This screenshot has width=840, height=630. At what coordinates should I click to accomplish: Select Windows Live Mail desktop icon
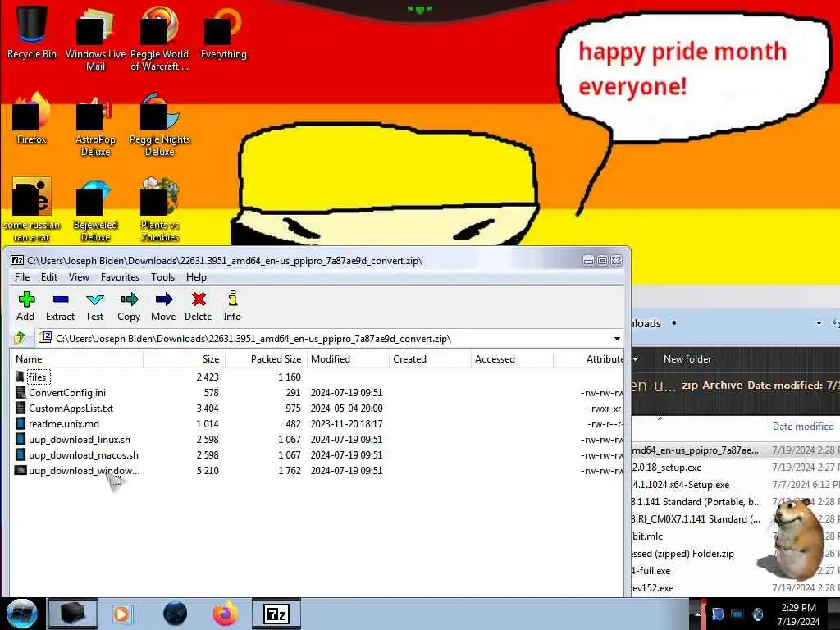tap(95, 39)
